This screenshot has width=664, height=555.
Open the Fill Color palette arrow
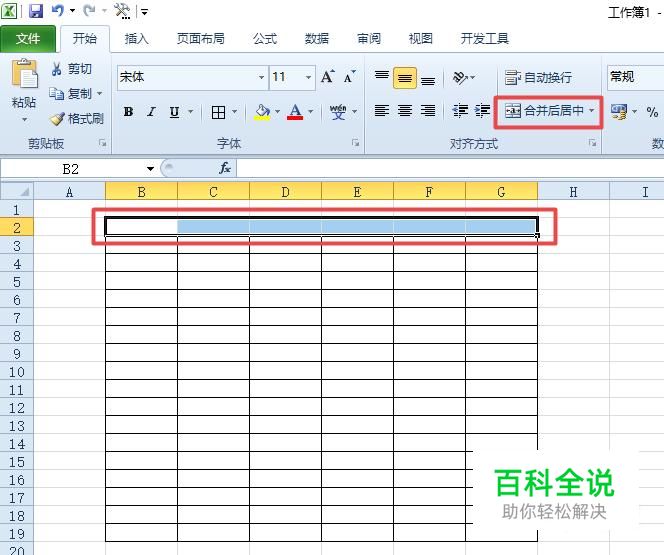(278, 112)
